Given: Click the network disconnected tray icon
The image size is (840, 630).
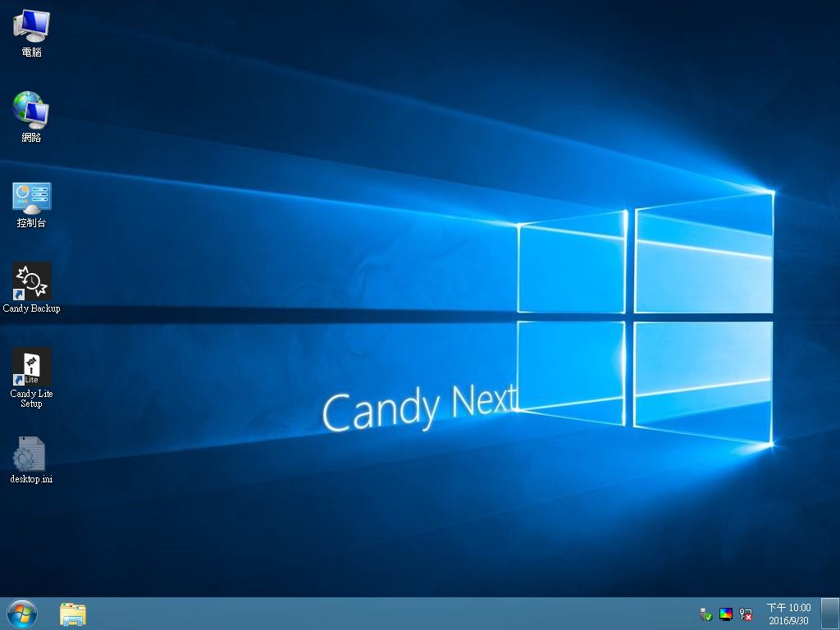Looking at the screenshot, I should (746, 614).
